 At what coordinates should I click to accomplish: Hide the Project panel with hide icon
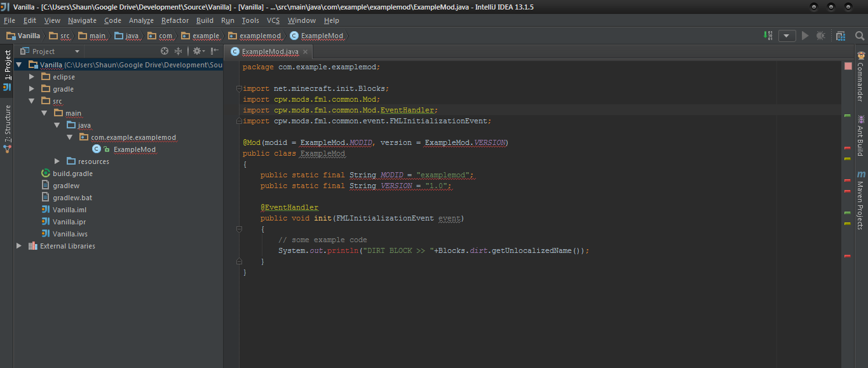215,51
